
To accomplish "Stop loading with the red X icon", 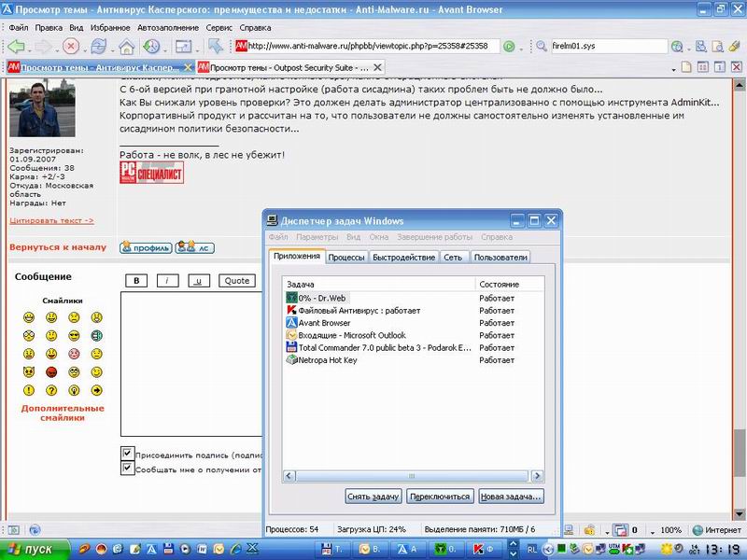I will pos(71,46).
